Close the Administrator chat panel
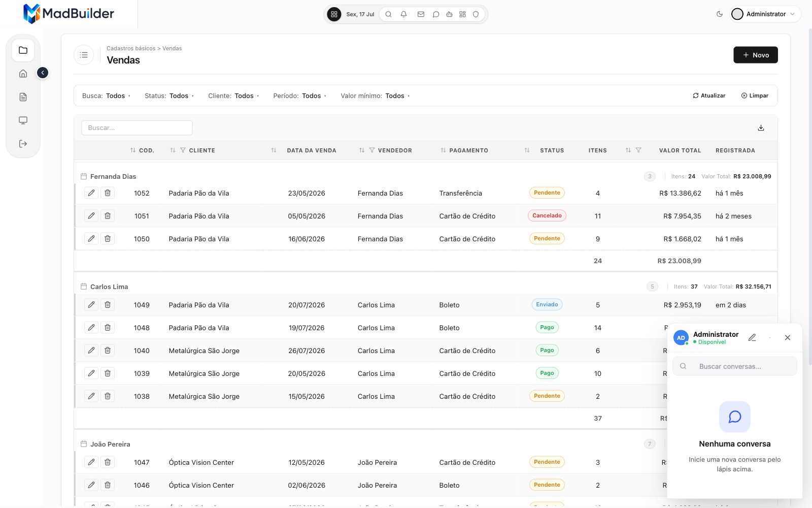Viewport: 812px width, 508px height. [788, 338]
